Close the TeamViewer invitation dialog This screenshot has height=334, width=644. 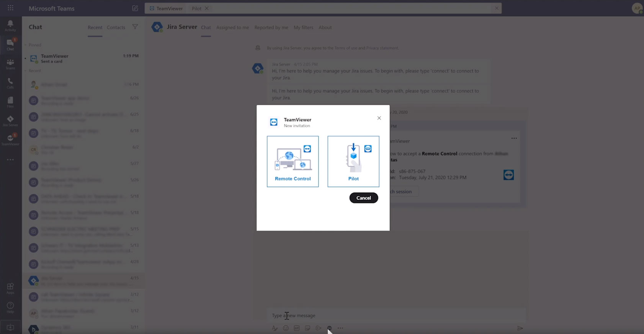pos(379,118)
